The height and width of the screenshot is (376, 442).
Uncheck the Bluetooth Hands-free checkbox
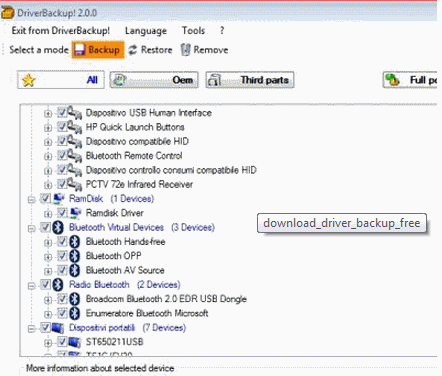(x=62, y=241)
